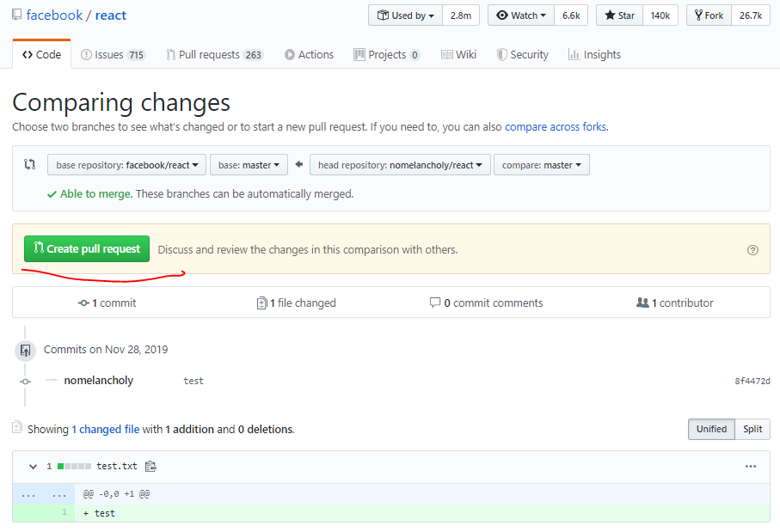Open commit hash 8f4472d

(752, 381)
